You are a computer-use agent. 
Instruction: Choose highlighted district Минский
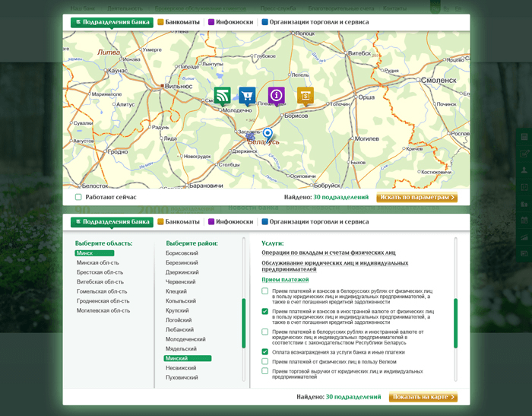pos(188,358)
